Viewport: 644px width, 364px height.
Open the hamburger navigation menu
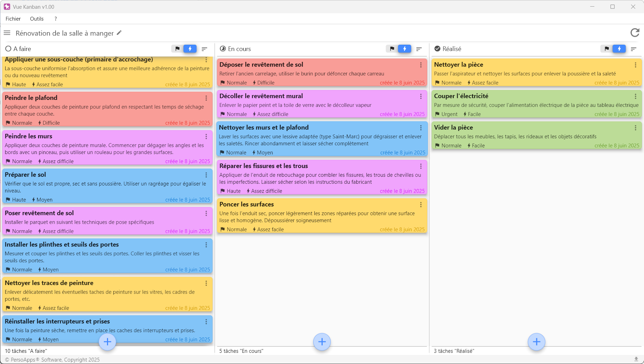7,33
